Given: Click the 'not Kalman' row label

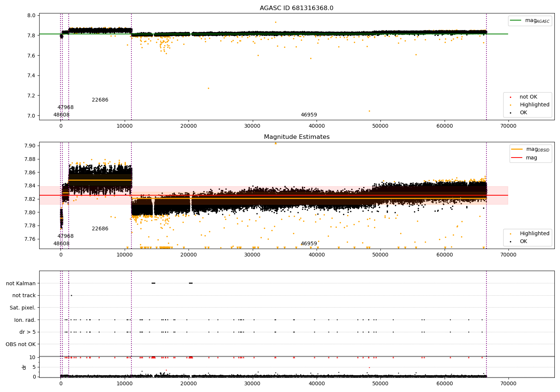Looking at the screenshot, I should (x=21, y=284).
